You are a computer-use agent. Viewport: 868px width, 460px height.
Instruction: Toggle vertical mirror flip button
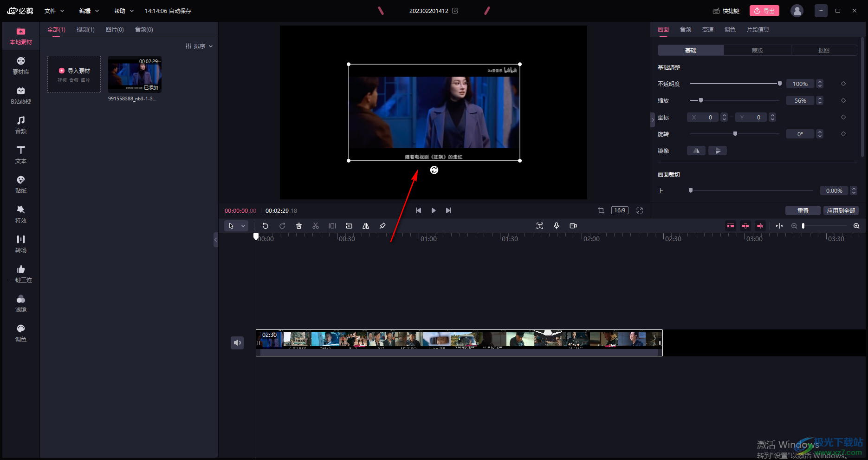718,151
